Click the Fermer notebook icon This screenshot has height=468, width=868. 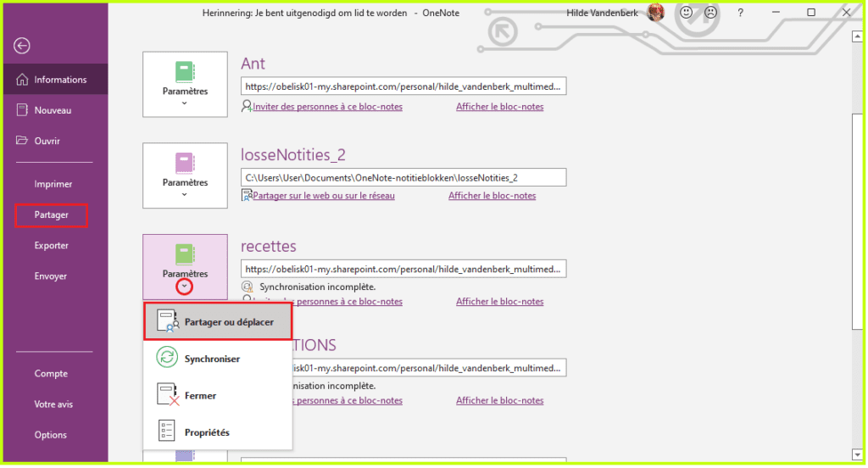[x=167, y=394]
